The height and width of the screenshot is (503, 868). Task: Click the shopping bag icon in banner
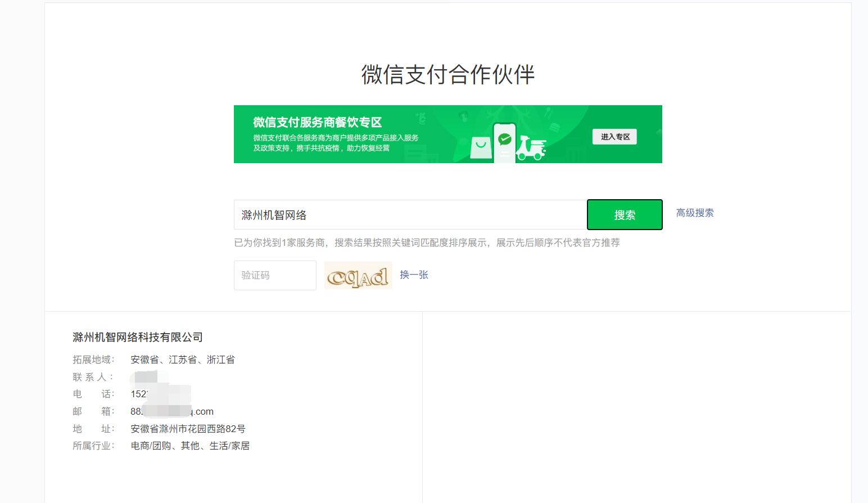pyautogui.click(x=481, y=147)
